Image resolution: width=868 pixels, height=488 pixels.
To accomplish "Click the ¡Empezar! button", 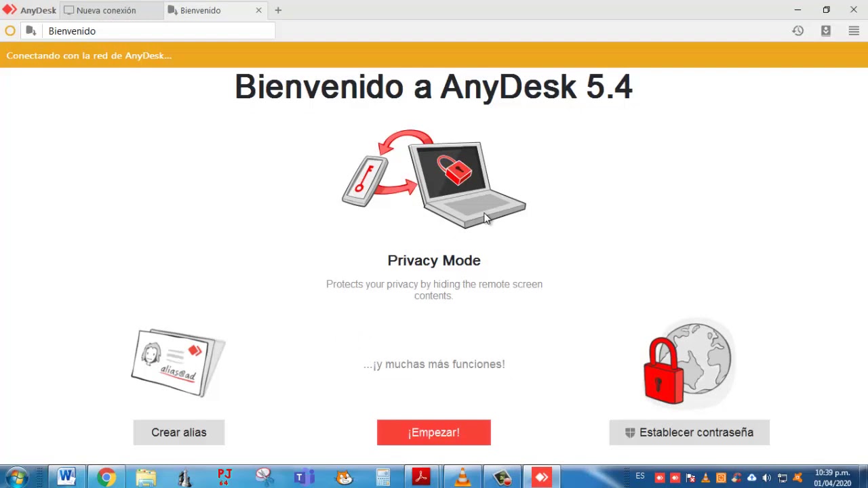I will pyautogui.click(x=434, y=432).
